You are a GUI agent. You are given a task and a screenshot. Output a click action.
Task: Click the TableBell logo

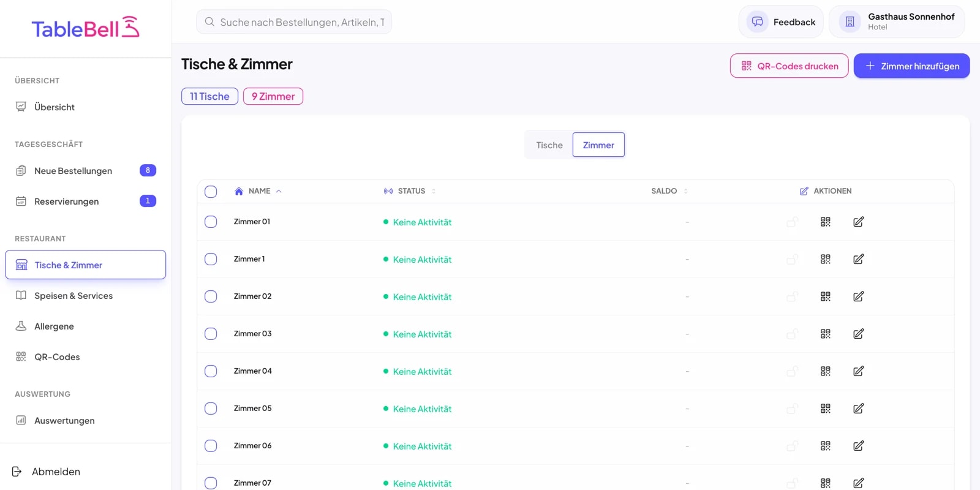pos(85,28)
